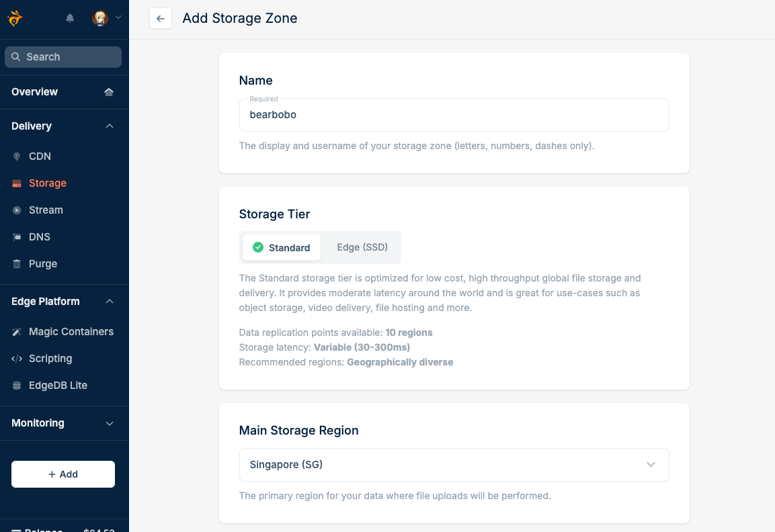Open EdgeDB Lite from the sidebar
The width and height of the screenshot is (775, 532).
tap(58, 386)
